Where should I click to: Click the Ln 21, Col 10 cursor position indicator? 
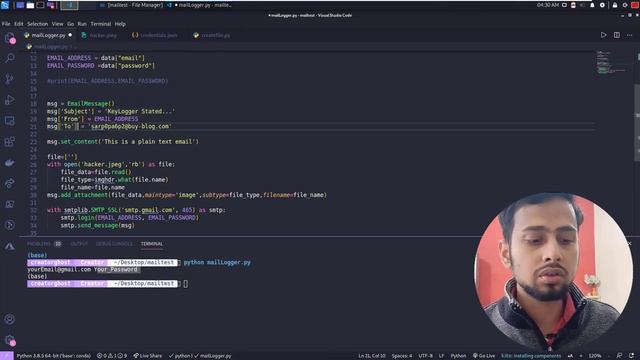point(372,356)
